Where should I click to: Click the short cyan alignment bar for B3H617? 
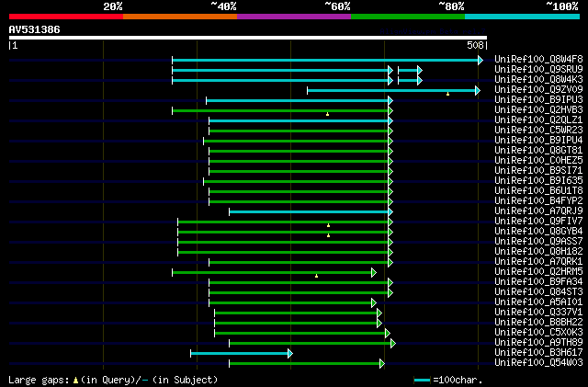click(x=239, y=353)
